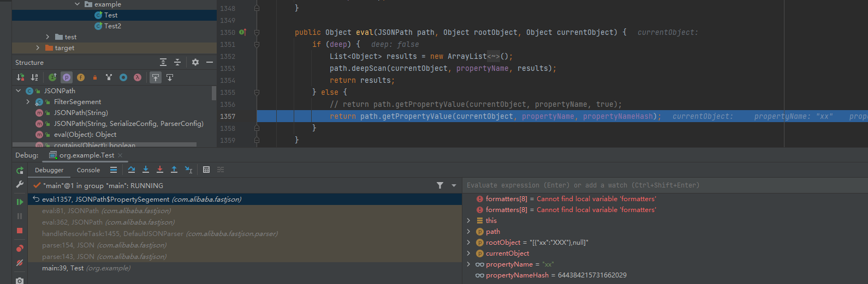
Task: Select the propertyNameHash variable row
Action: coord(665,275)
